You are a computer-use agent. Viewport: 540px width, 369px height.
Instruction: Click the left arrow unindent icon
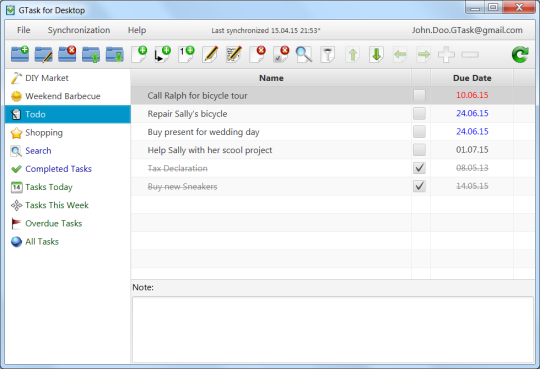pyautogui.click(x=400, y=54)
